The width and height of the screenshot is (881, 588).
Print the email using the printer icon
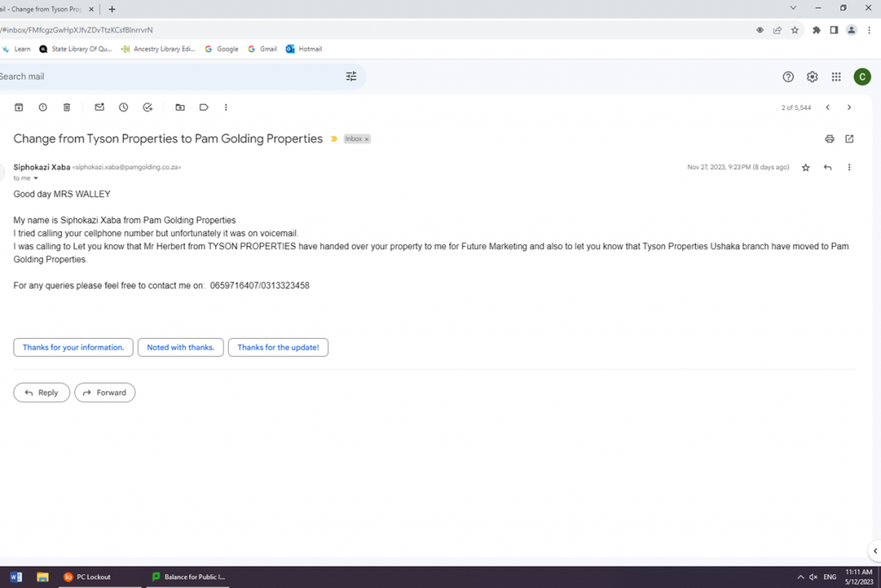coord(829,138)
